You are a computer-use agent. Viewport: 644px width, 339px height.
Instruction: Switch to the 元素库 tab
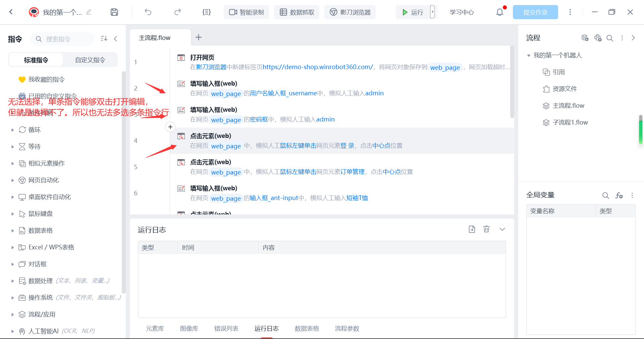tap(155, 328)
